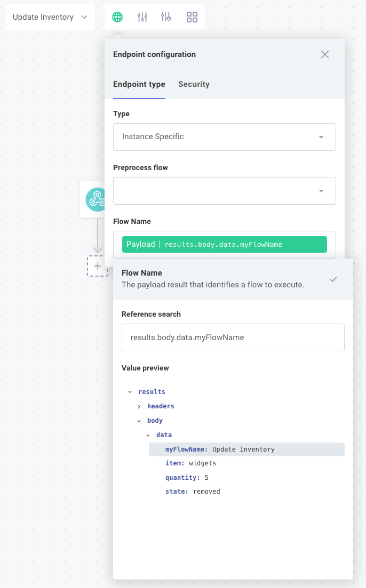Open the Endpoint configuration globe icon

[117, 17]
